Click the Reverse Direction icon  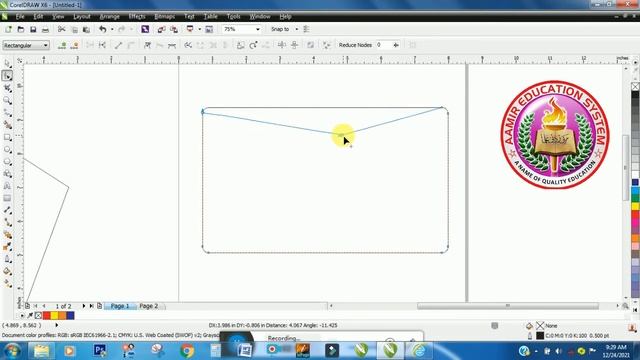[x=188, y=45]
